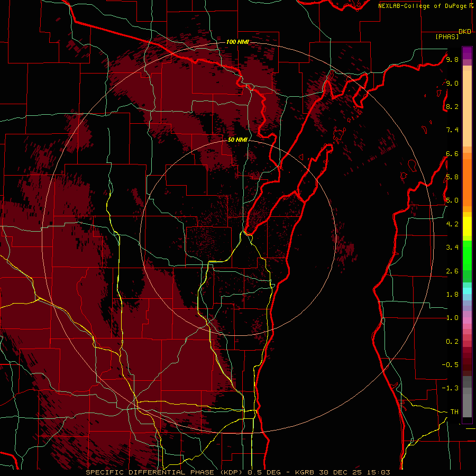Click the 3.4 scale value
Viewport: 476px width, 476px height.
pyautogui.click(x=452, y=248)
